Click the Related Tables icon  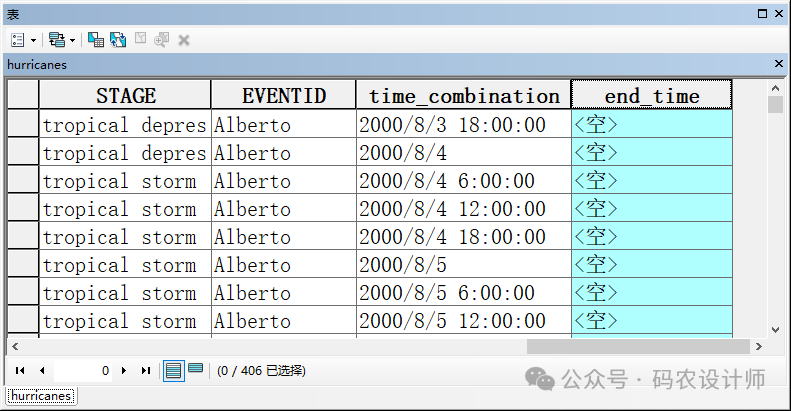coord(56,40)
